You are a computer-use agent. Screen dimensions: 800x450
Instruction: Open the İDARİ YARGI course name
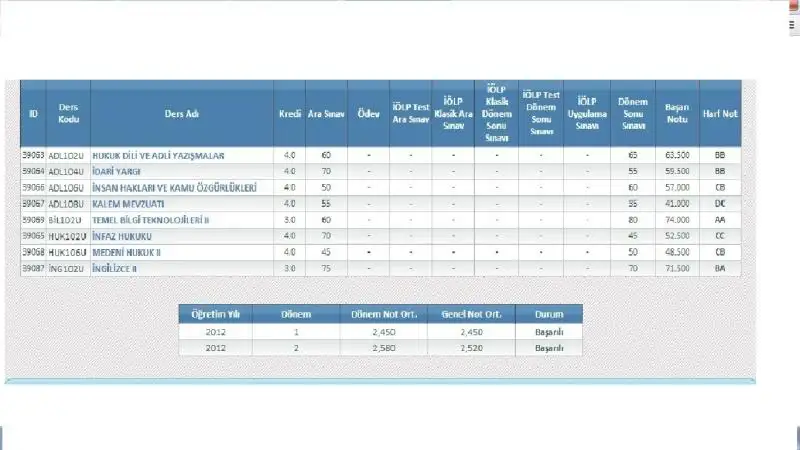coord(116,171)
